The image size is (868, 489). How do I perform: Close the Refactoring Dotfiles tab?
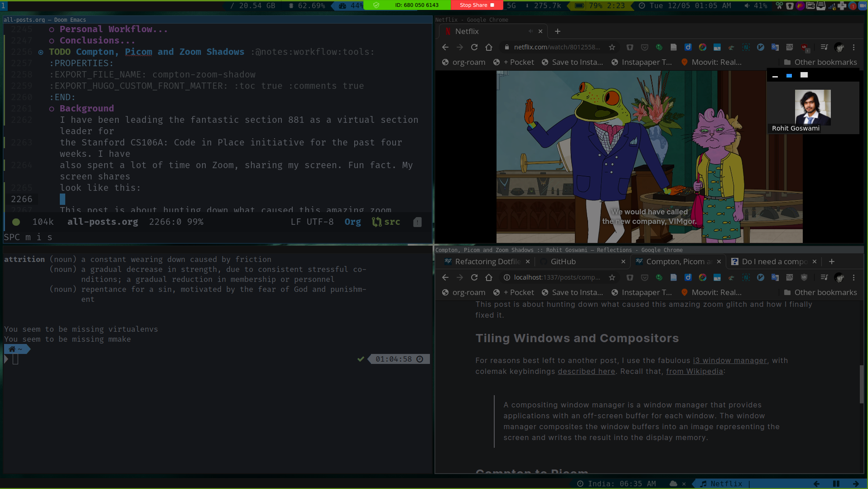[x=528, y=261]
